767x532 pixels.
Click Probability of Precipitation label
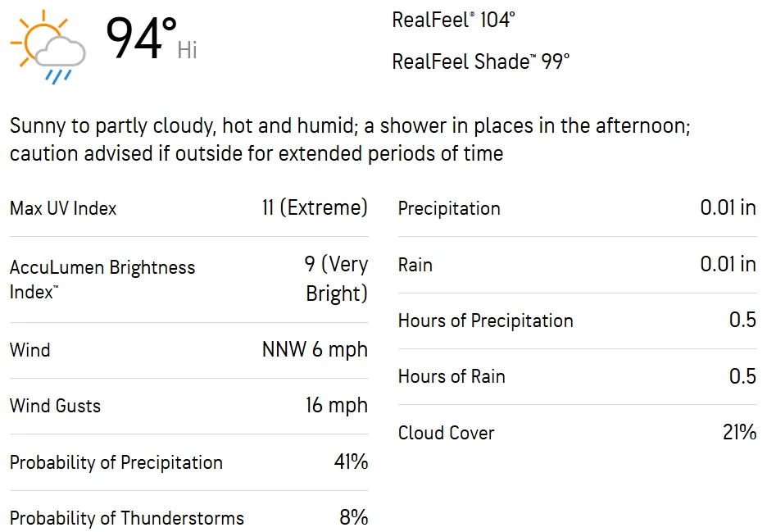[x=116, y=462]
